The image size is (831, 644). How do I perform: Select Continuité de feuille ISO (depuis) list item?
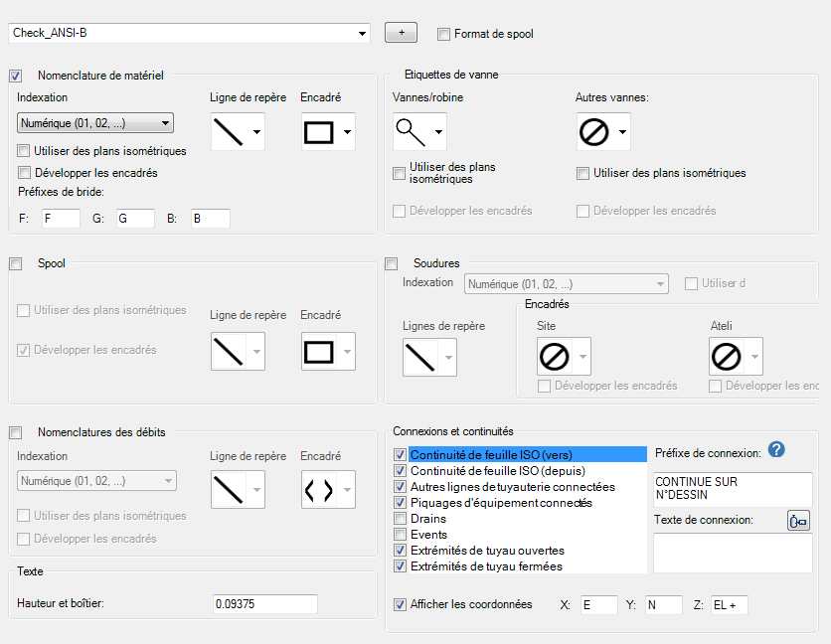coord(497,471)
